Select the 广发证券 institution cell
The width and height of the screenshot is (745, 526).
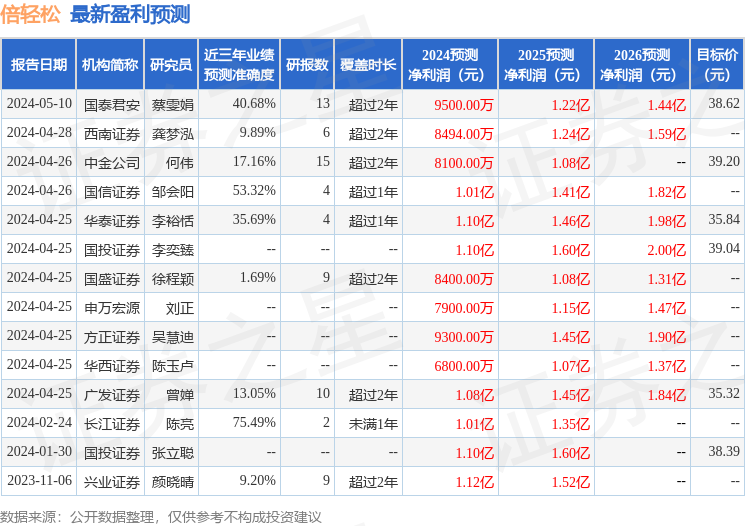click(112, 395)
